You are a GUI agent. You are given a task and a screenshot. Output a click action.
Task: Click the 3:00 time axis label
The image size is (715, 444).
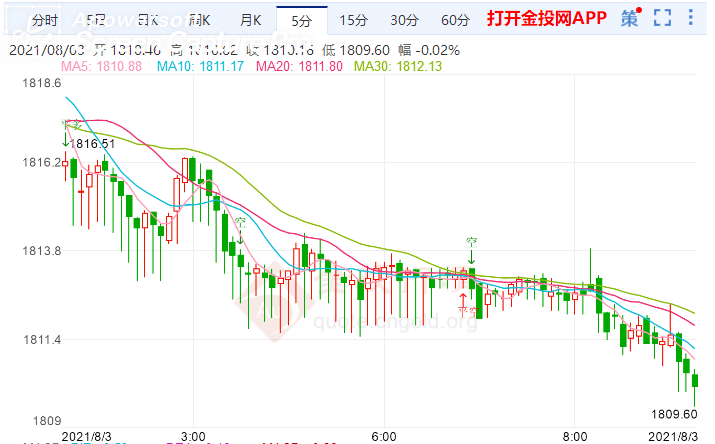click(193, 437)
